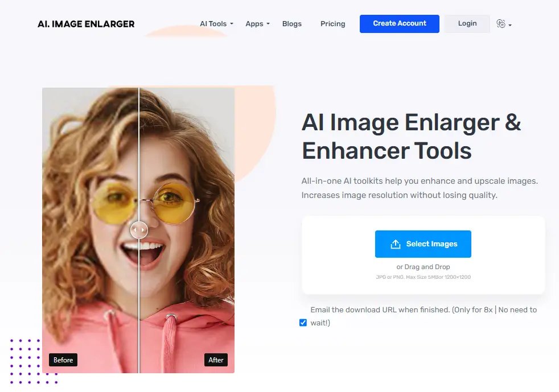
Task: Click the Login button
Action: (467, 23)
